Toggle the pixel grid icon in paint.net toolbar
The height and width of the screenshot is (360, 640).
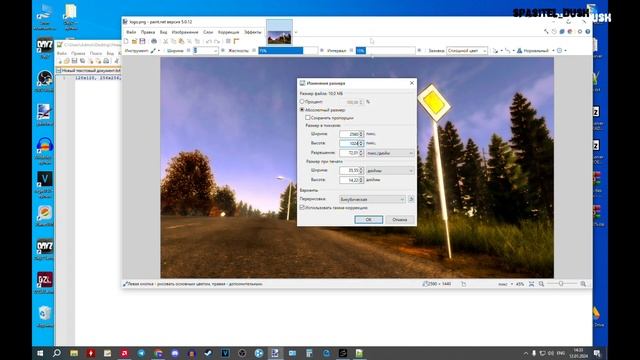(228, 41)
